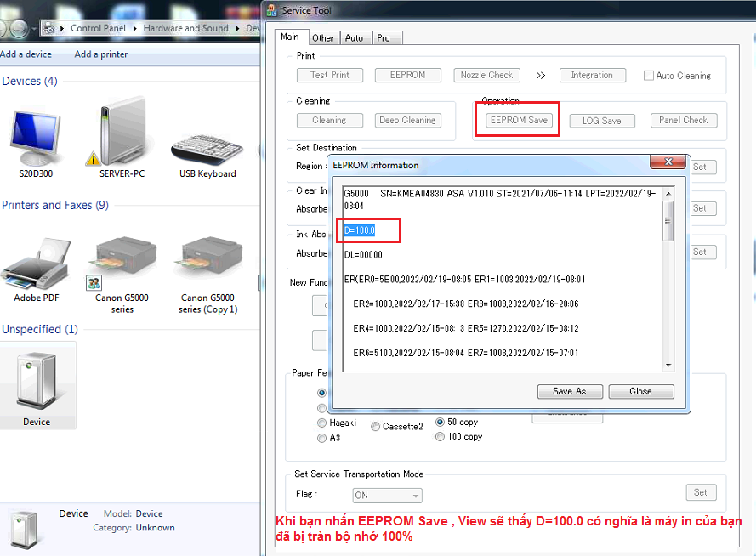756x556 pixels.
Task: Click the EEPROM text box scrollbar thumb
Action: coord(668,221)
